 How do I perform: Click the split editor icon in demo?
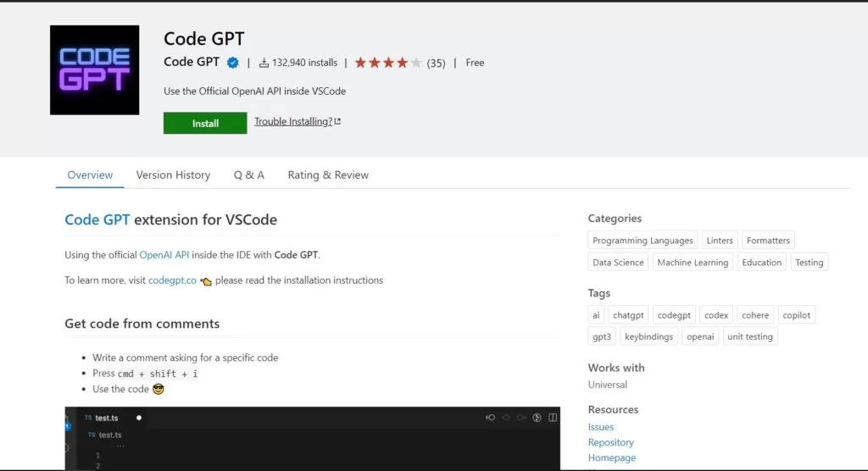pyautogui.click(x=553, y=418)
